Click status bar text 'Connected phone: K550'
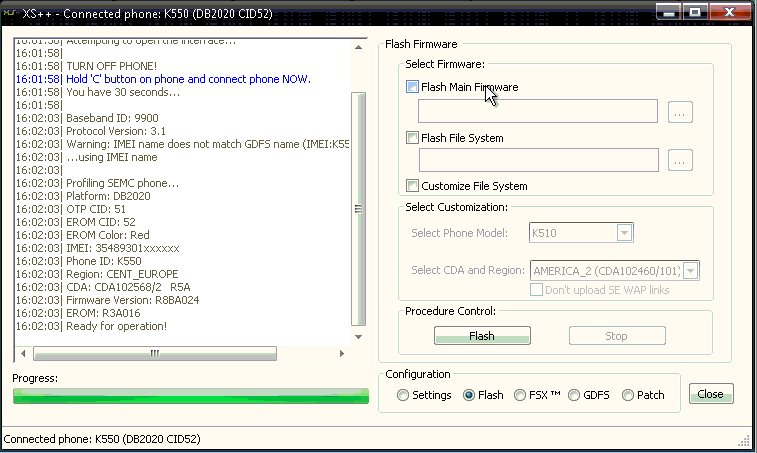Viewport: 757px width, 453px height. [101, 439]
